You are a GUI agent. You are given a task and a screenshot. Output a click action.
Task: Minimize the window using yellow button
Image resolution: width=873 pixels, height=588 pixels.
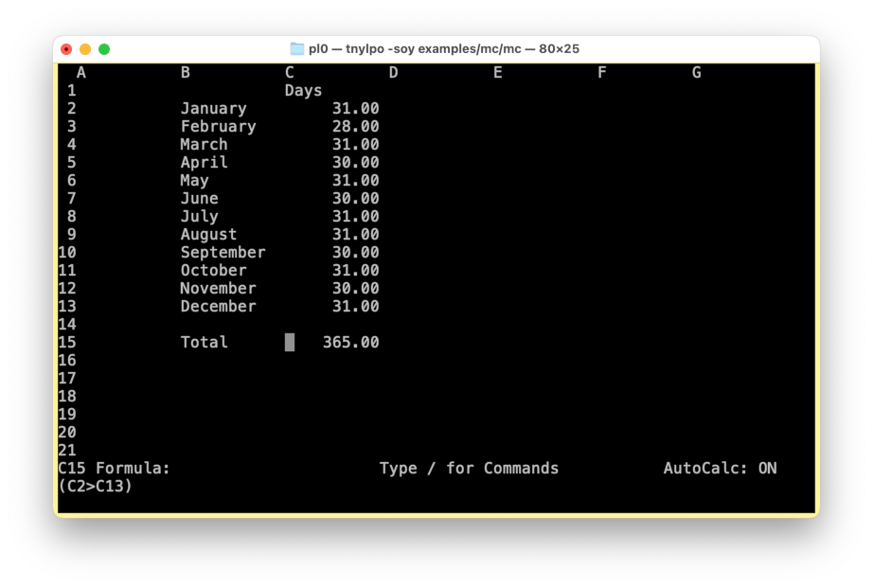click(85, 49)
